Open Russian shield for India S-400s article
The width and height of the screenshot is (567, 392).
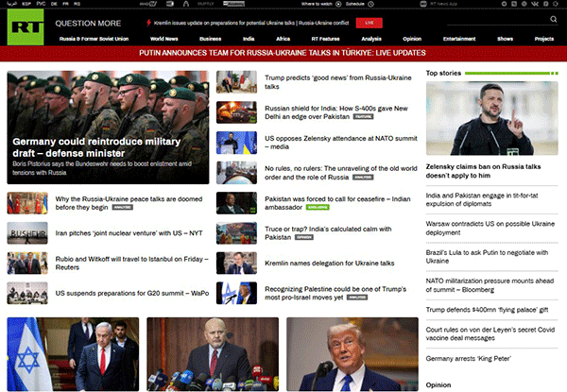[336, 112]
